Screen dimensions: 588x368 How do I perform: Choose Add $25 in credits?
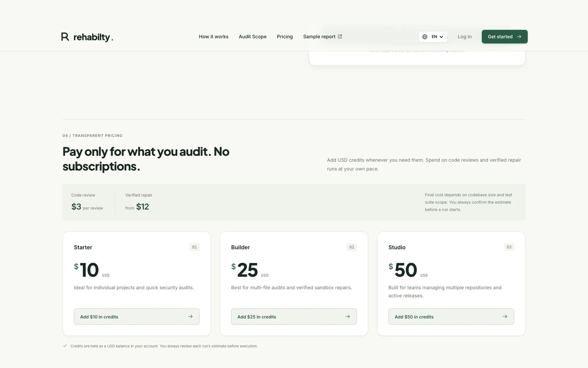click(294, 316)
